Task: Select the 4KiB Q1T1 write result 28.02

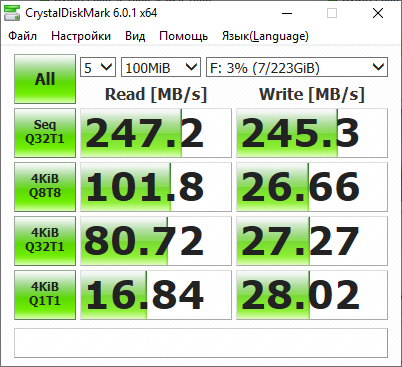Action: 312,295
